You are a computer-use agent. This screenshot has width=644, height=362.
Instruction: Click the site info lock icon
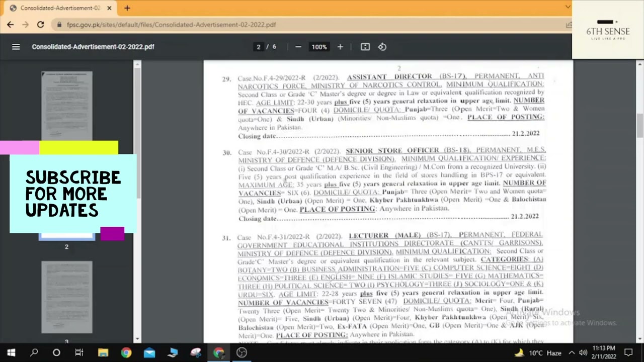tap(59, 24)
